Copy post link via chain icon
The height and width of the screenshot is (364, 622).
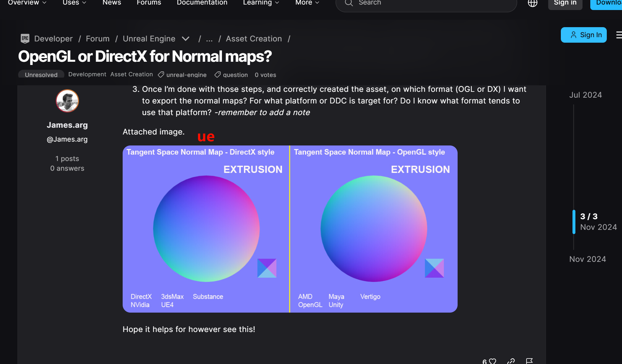point(511,361)
